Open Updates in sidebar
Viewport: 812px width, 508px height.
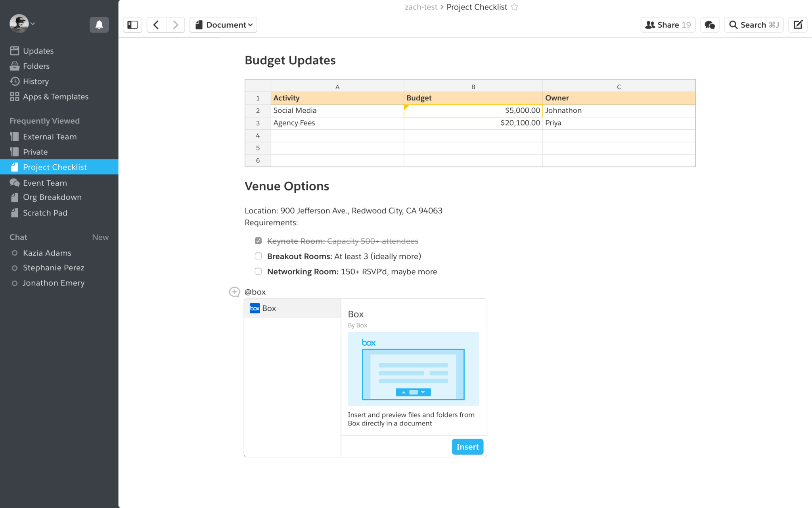59,51
